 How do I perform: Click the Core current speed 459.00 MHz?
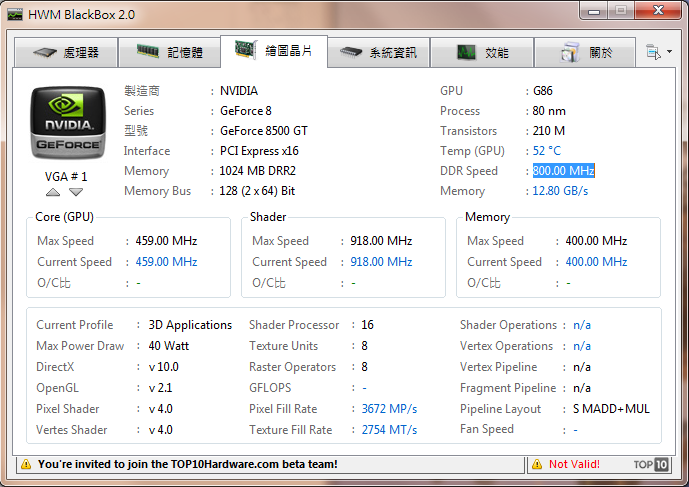[x=166, y=262]
